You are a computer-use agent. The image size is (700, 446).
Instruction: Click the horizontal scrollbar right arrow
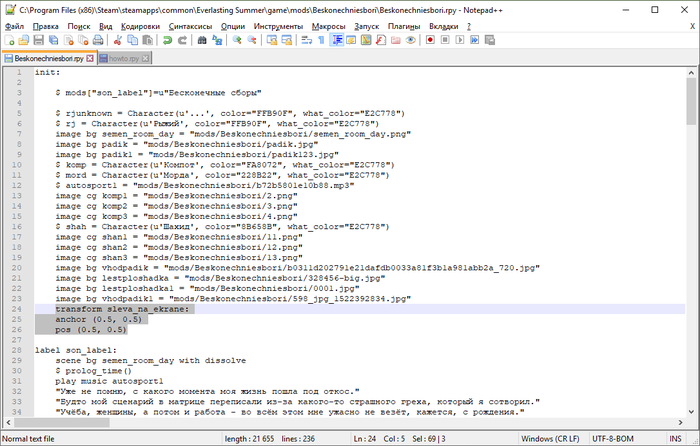680,422
